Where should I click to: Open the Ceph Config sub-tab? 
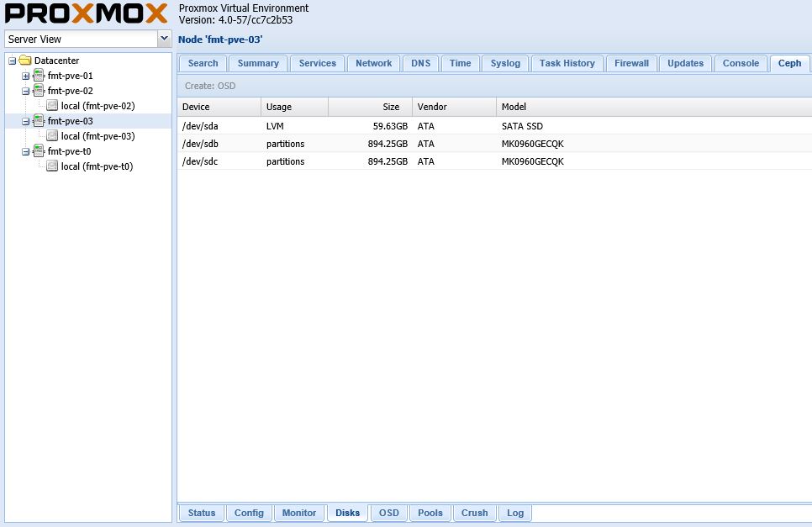(249, 513)
